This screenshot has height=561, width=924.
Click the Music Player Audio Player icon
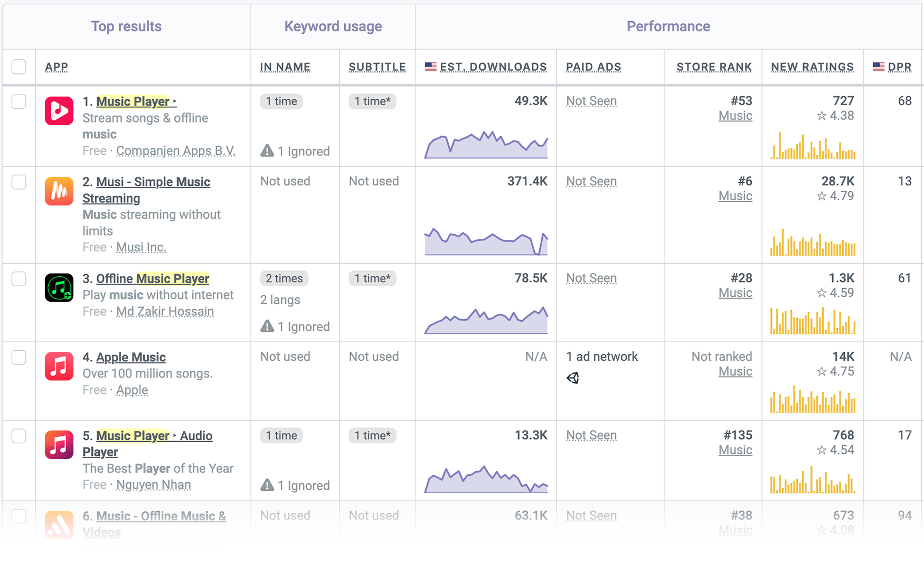point(59,445)
